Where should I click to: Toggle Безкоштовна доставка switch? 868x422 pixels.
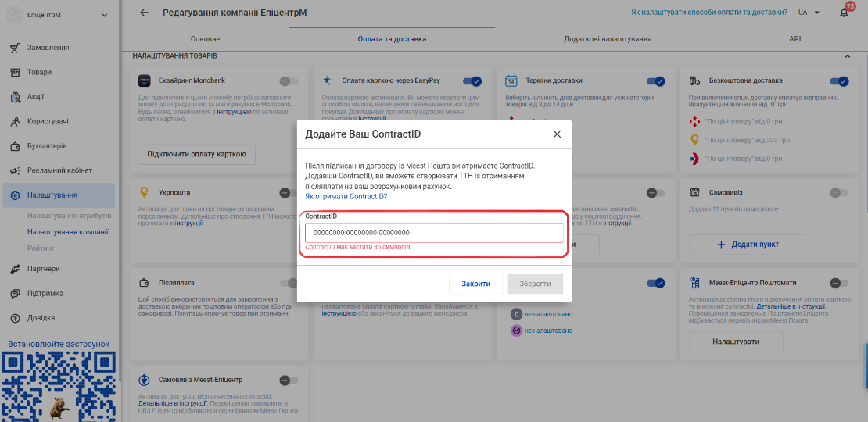(839, 81)
